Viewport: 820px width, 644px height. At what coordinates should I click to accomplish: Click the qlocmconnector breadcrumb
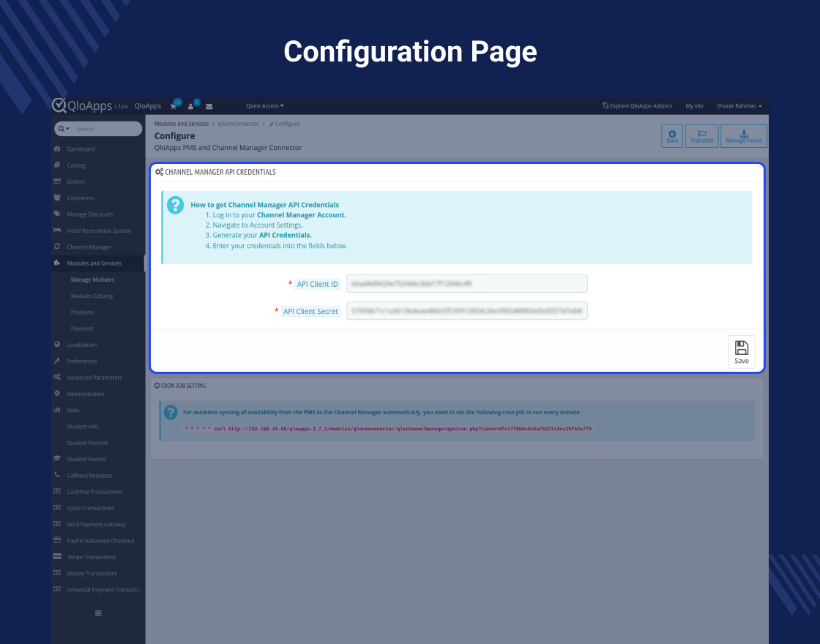[239, 124]
